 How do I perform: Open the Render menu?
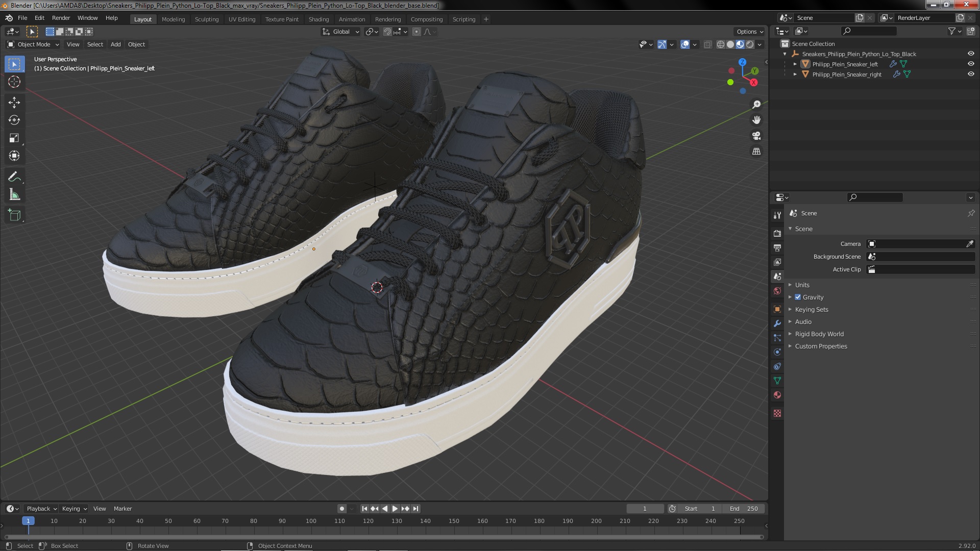pos(61,18)
